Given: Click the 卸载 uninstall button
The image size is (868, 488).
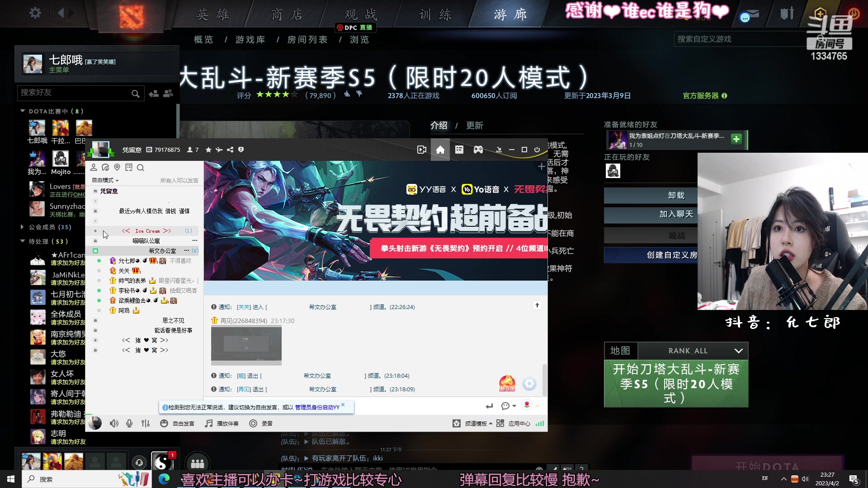Looking at the screenshot, I should pos(651,195).
